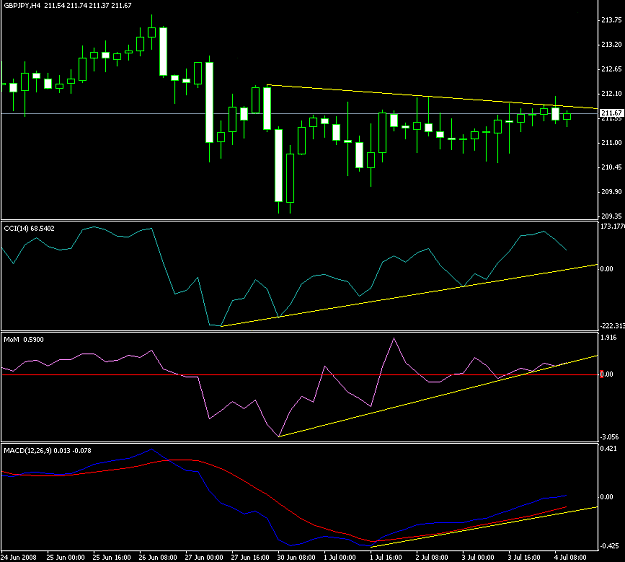Click the 209.90 price scale value
This screenshot has height=562, width=625.
click(611, 192)
